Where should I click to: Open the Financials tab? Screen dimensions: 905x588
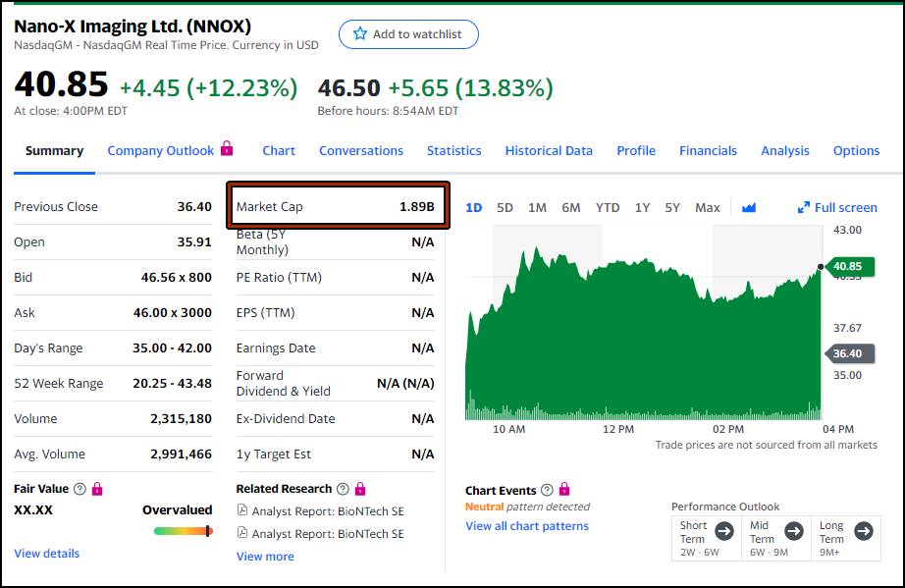tap(708, 150)
